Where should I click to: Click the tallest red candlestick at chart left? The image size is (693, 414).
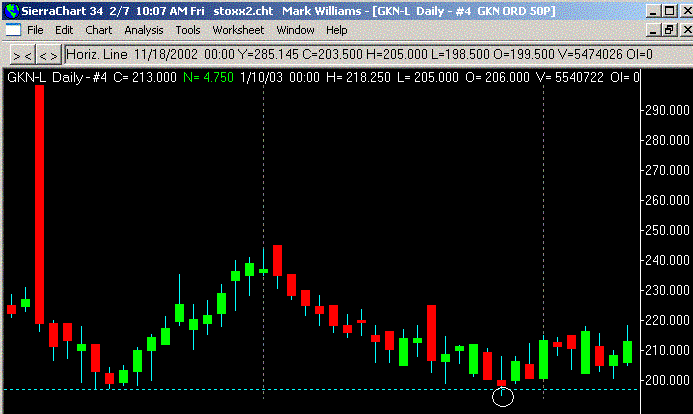pos(39,200)
